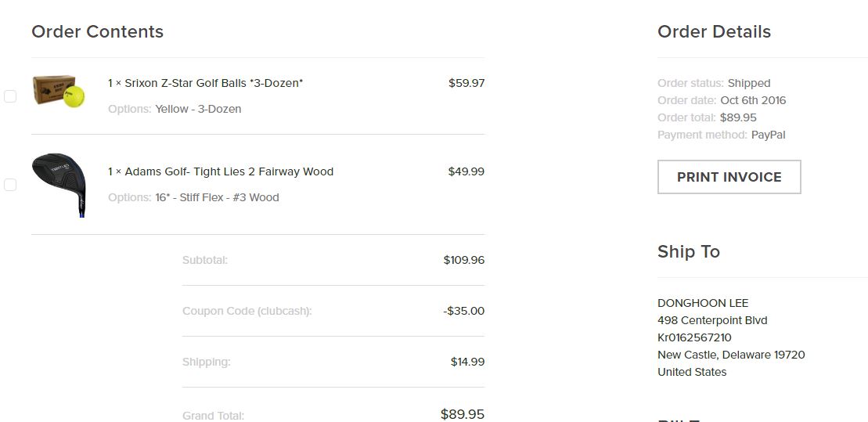Select the 498 Centerpoint Blvd address line
This screenshot has height=422, width=868.
(x=712, y=320)
